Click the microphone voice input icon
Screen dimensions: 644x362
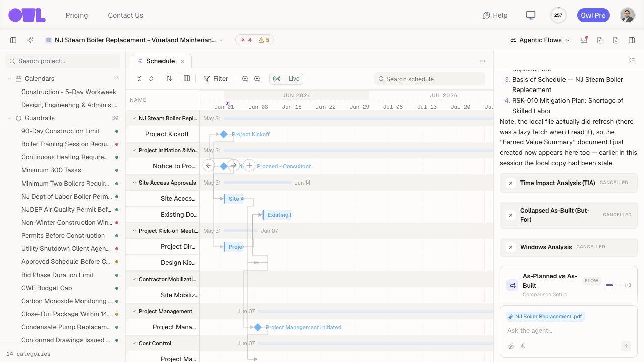click(523, 346)
